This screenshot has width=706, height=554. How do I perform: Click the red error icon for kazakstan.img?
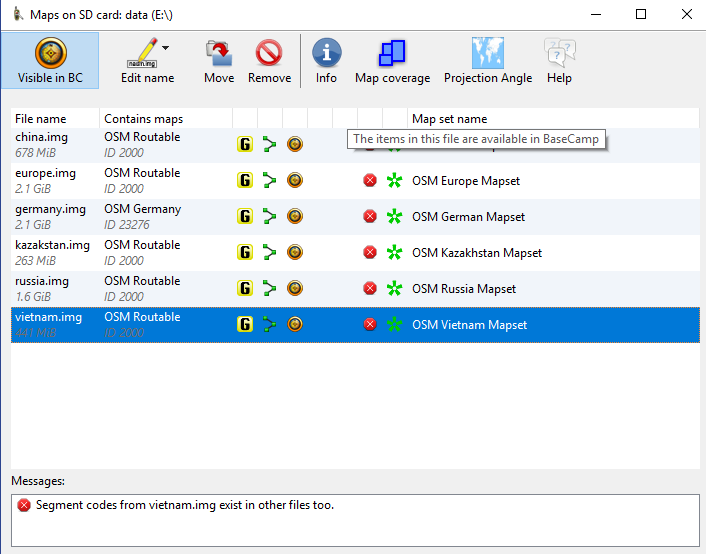(x=370, y=253)
